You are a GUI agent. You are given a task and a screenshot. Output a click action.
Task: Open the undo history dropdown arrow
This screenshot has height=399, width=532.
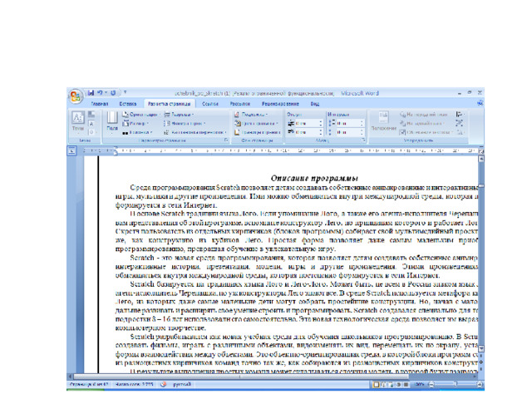[x=106, y=92]
